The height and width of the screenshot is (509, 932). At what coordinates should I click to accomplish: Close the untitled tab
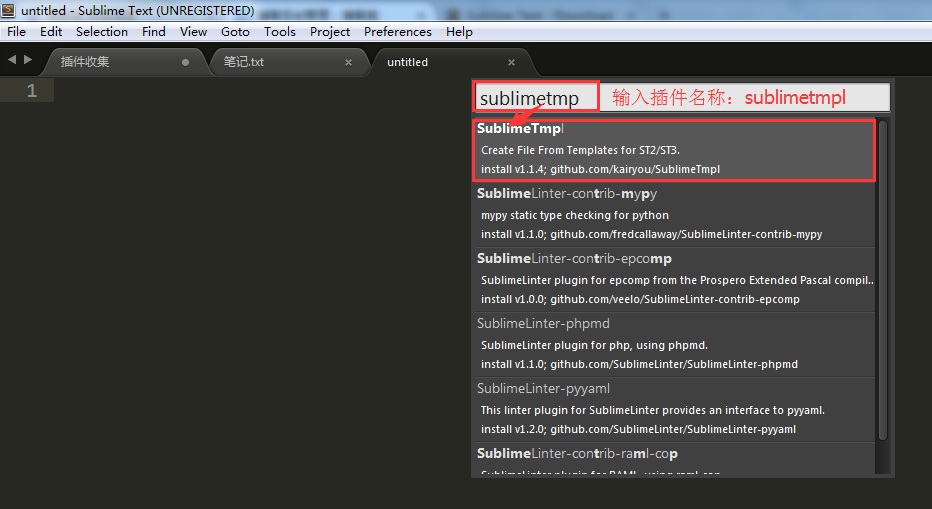point(511,62)
